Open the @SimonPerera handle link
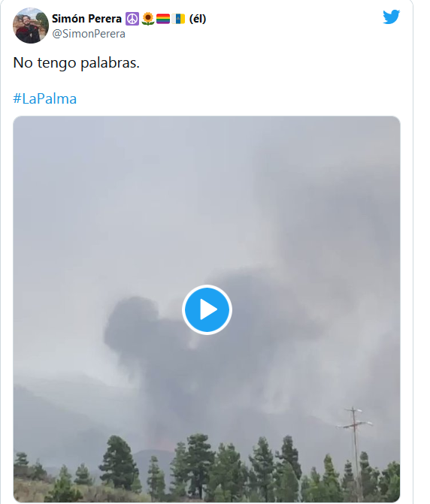 [89, 34]
